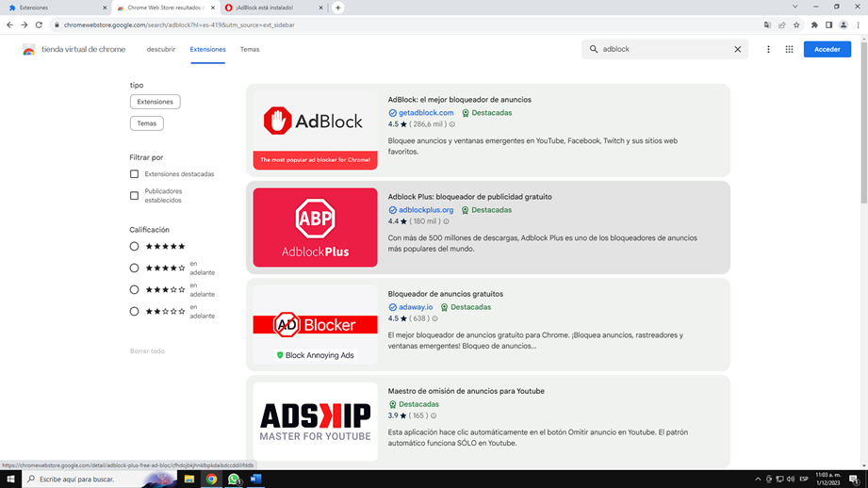Screen dimensions: 868x488
Task: Clear the adblock search with the X
Action: 737,49
